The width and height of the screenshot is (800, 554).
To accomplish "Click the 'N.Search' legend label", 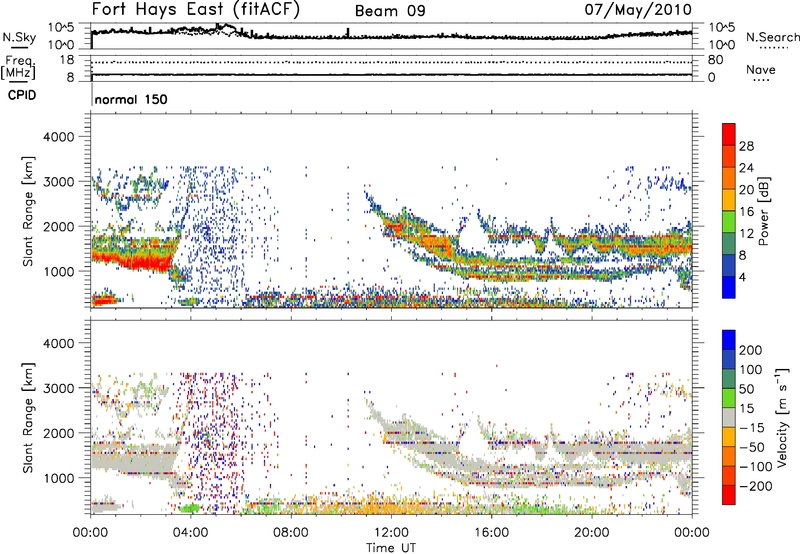I will (x=773, y=37).
